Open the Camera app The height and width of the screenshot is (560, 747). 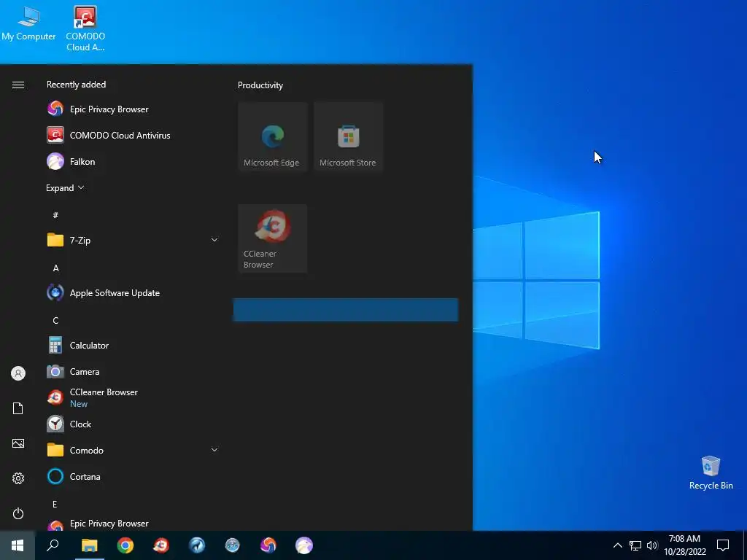133,371
